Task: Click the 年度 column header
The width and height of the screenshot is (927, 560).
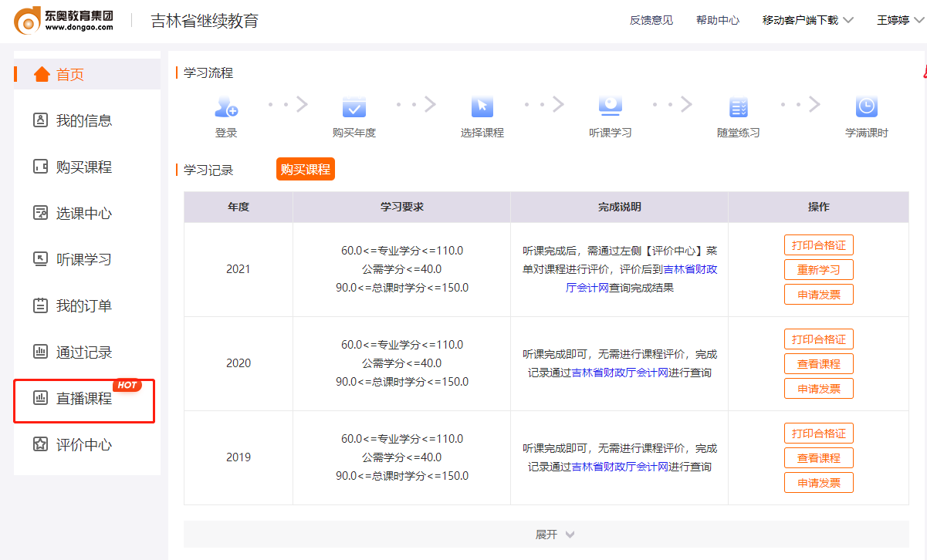Action: click(x=239, y=207)
